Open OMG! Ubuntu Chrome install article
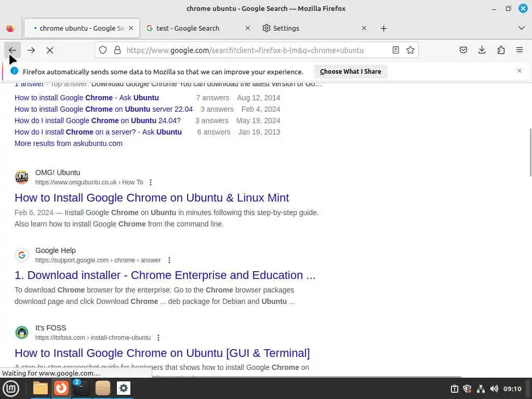Screen dimensions: 532x399 [x=152, y=197]
